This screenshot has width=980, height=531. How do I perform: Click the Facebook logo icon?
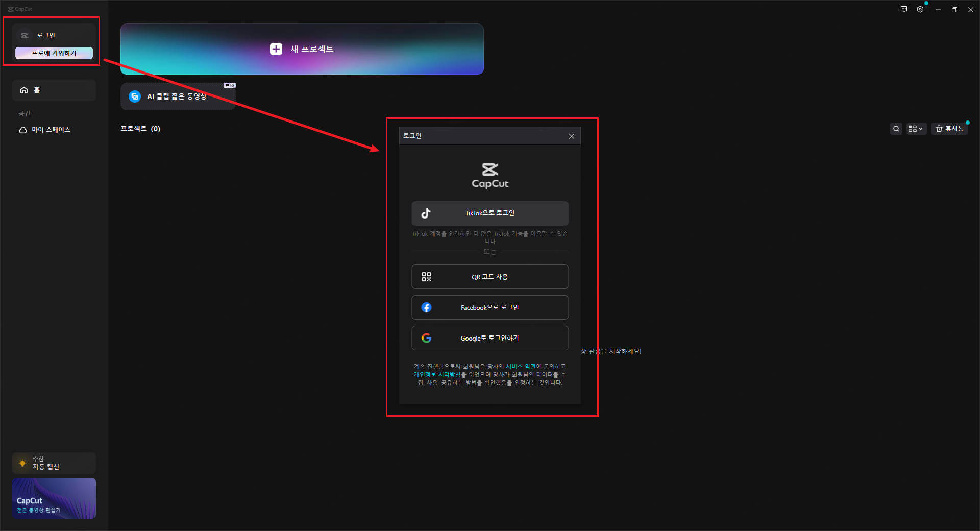(426, 307)
